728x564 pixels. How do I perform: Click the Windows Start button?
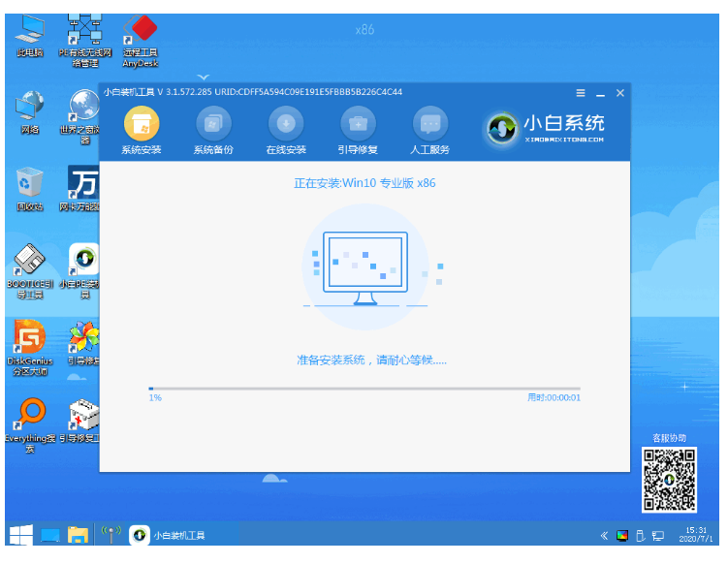click(x=21, y=535)
